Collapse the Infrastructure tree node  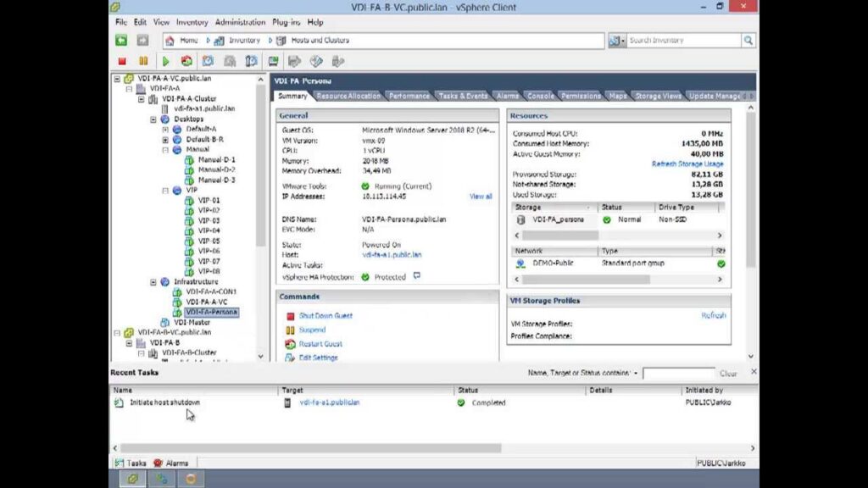(x=153, y=282)
